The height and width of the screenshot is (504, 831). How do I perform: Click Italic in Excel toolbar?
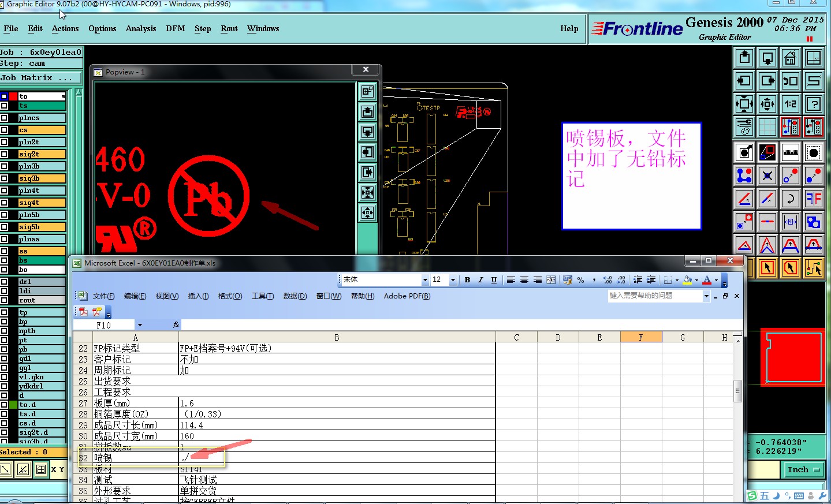[480, 280]
